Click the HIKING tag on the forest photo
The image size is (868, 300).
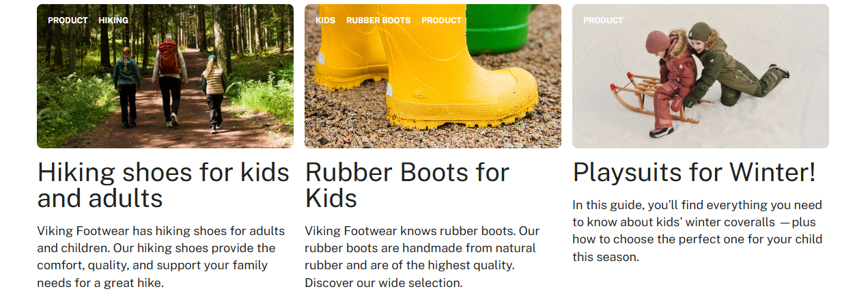pyautogui.click(x=113, y=21)
